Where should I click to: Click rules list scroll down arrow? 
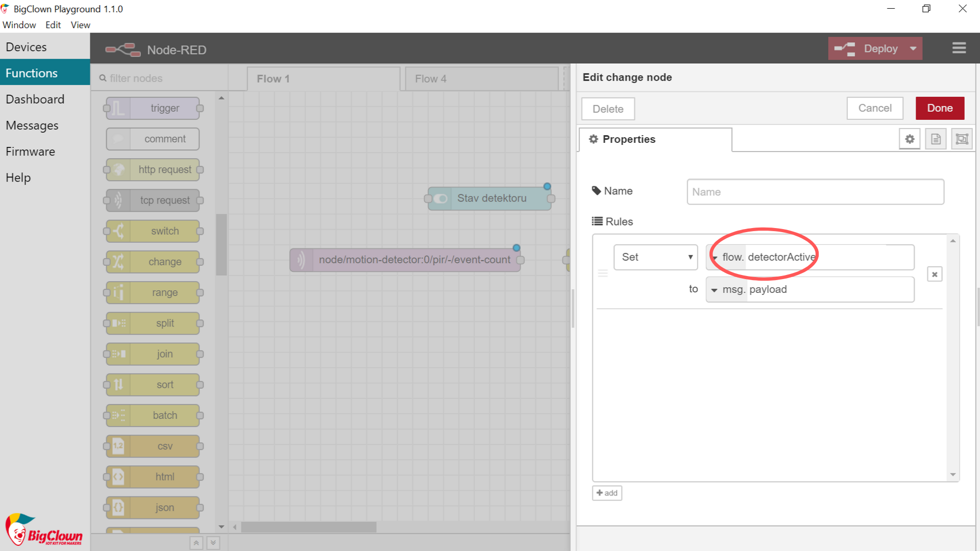952,474
